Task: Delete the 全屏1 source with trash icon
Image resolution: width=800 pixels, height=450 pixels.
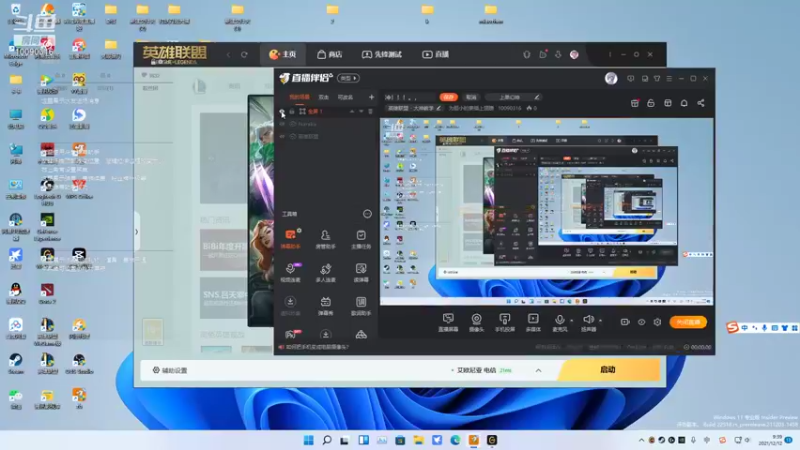Action: (370, 111)
